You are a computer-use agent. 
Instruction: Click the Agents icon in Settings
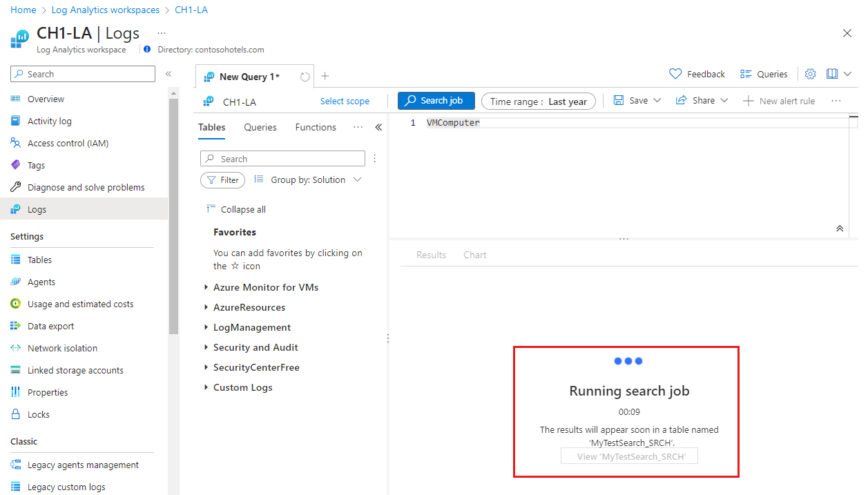(15, 282)
